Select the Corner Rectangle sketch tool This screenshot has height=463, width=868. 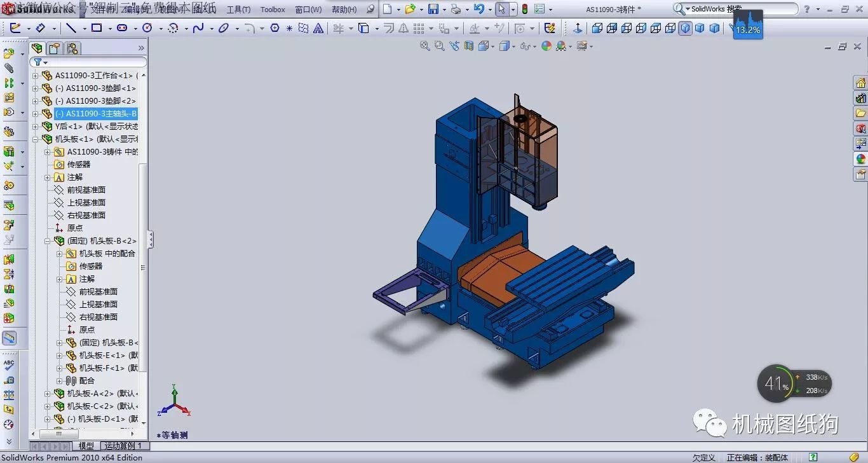coord(97,28)
